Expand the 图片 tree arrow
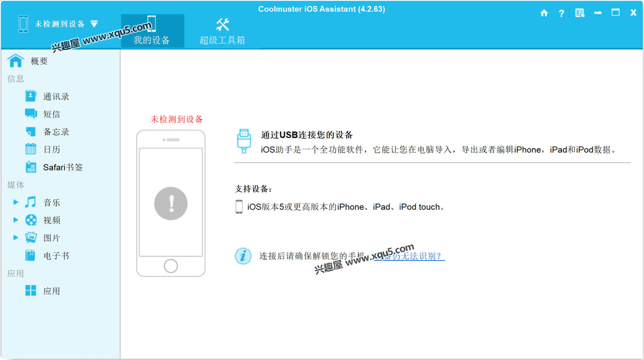644x360 pixels. [x=16, y=238]
